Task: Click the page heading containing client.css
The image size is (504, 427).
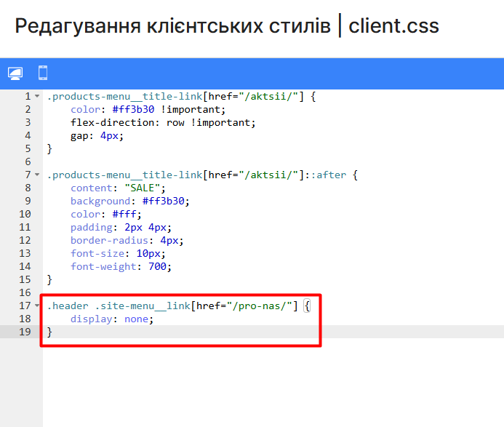Action: tap(227, 25)
